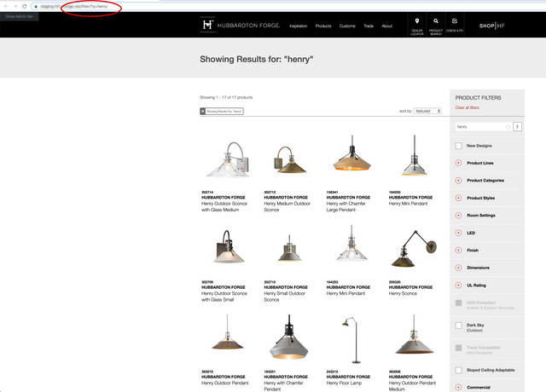Click the PRODUCT FILTERS heading
546x392 pixels.
478,98
